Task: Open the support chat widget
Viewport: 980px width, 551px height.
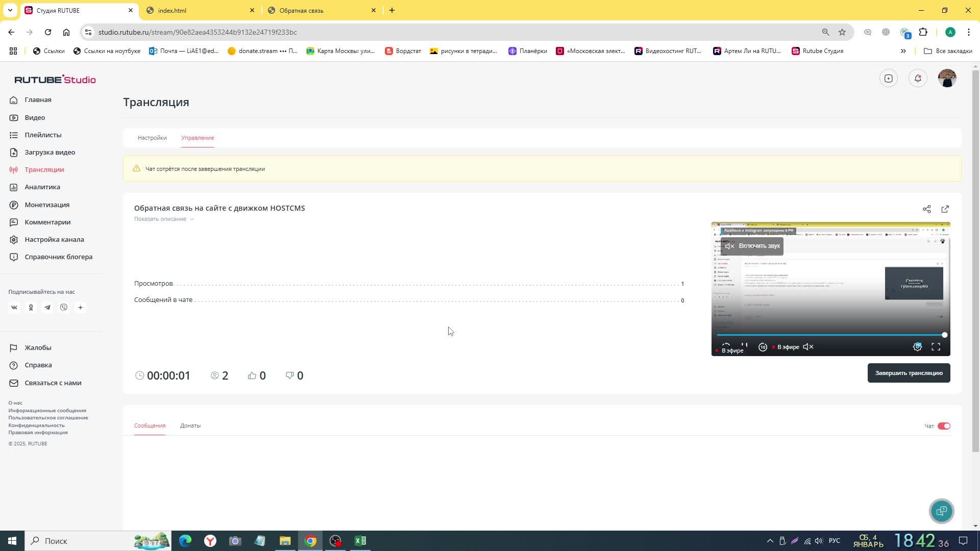Action: tap(941, 511)
